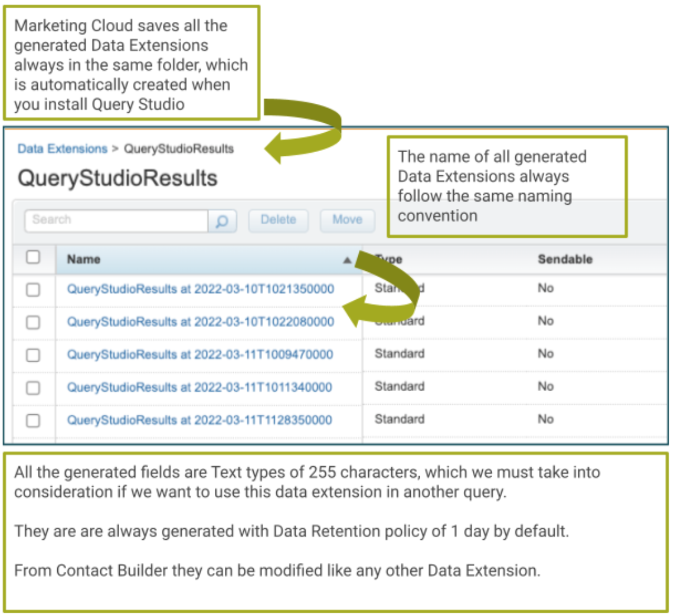Image resolution: width=674 pixels, height=616 pixels.
Task: Click the No sendable cell for 2022-03-11T1011340000
Action: [545, 386]
